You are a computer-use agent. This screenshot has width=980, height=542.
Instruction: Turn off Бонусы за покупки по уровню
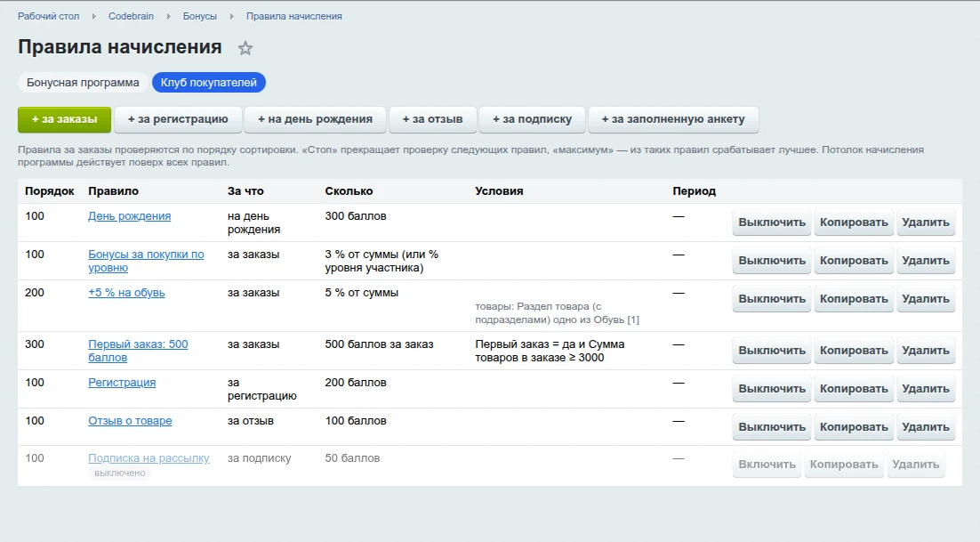(x=772, y=261)
